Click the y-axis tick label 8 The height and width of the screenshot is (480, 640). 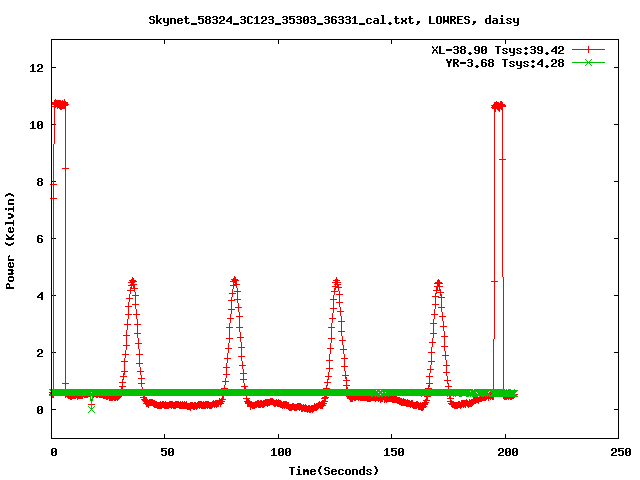click(40, 182)
